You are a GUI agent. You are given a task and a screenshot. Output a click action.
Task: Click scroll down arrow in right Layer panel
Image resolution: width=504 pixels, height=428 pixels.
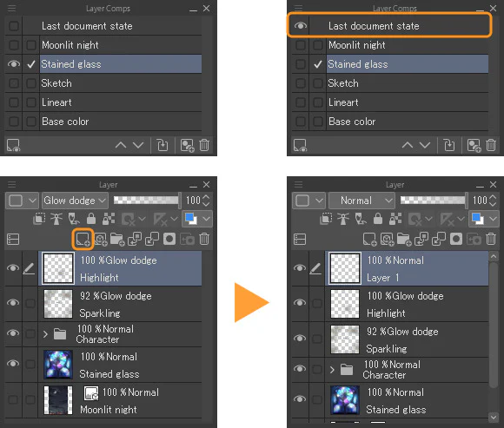tap(494, 417)
